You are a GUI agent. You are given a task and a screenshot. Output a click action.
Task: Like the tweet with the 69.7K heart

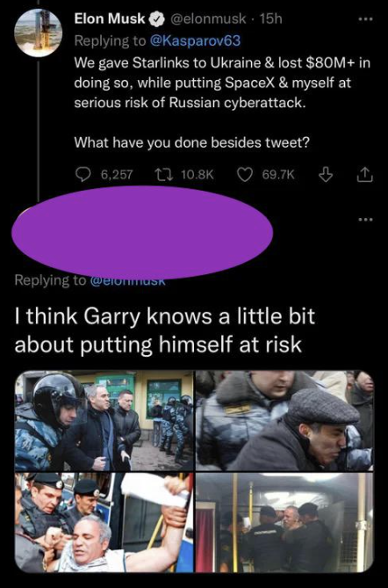pyautogui.click(x=246, y=174)
